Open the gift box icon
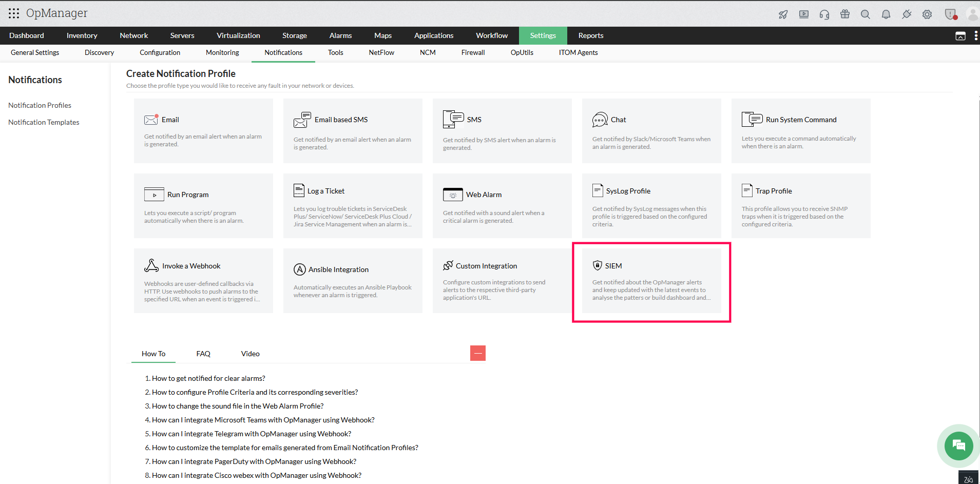 845,14
